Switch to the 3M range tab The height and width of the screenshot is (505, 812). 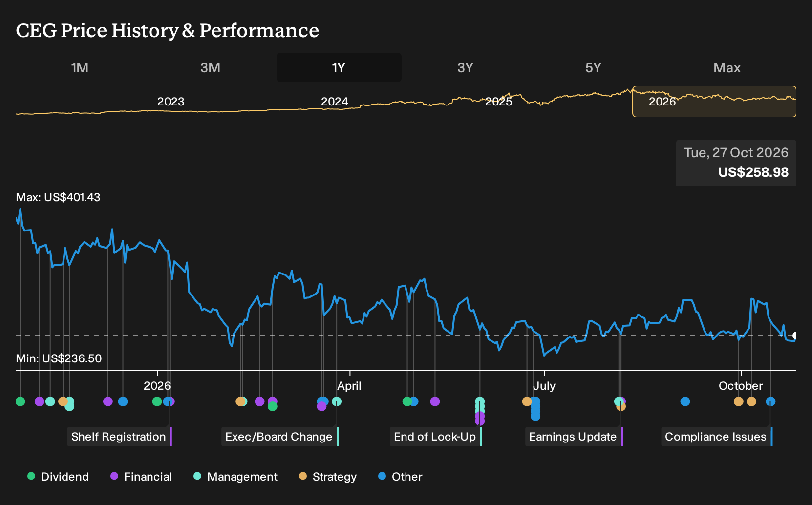pyautogui.click(x=210, y=67)
